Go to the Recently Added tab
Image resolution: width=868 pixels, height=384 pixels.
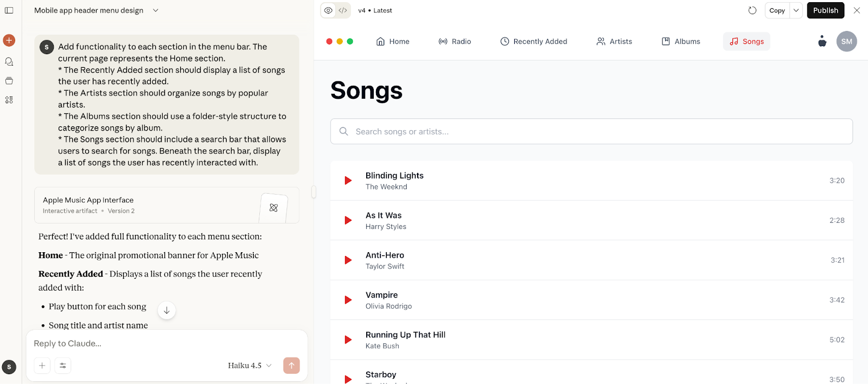[x=533, y=41]
